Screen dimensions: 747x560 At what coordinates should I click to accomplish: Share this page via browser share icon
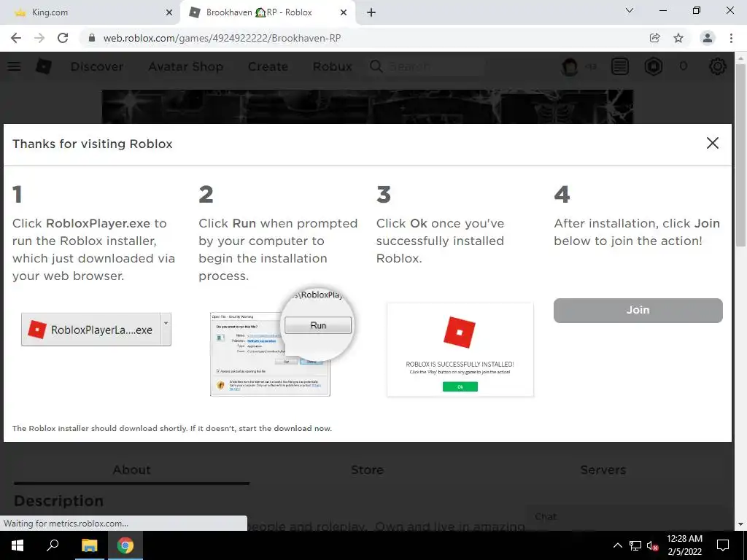(655, 38)
